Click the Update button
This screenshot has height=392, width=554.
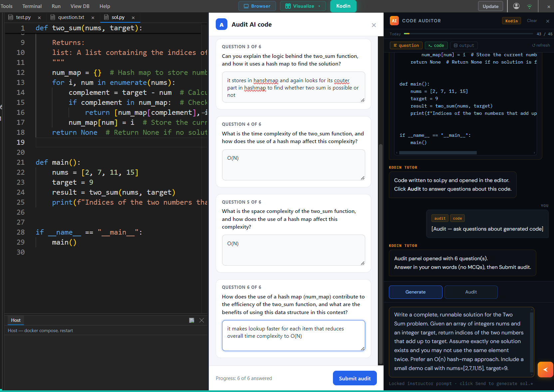pyautogui.click(x=490, y=6)
